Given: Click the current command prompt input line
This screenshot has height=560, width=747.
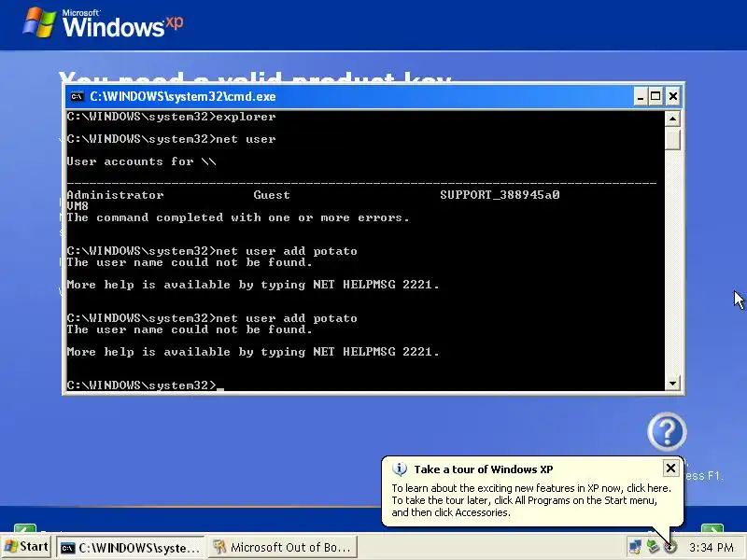Looking at the screenshot, I should point(146,385).
